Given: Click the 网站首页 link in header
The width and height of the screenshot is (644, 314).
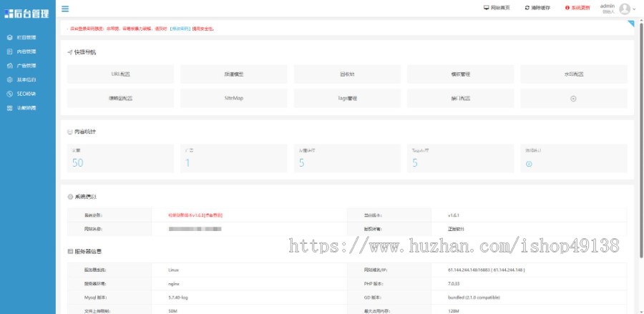Looking at the screenshot, I should 497,8.
